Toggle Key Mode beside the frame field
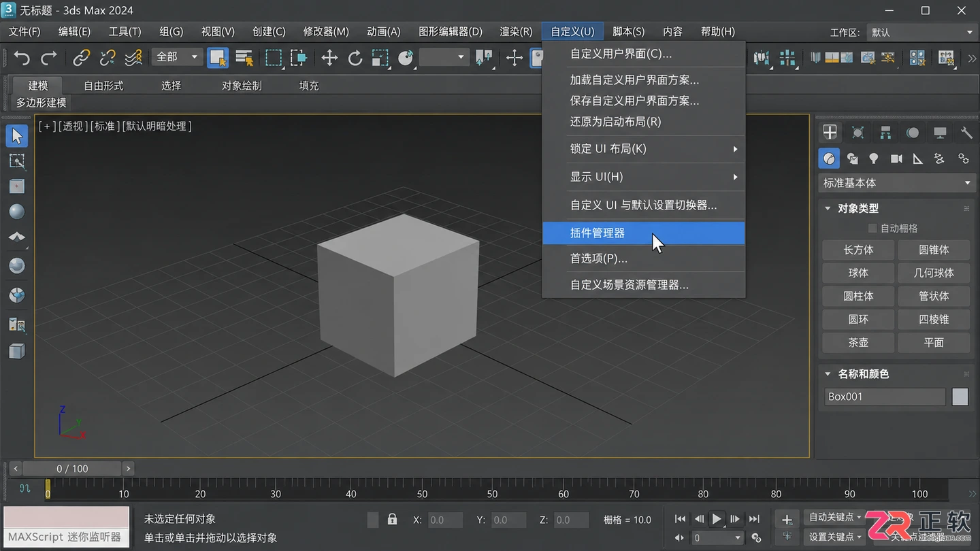980x551 pixels. [679, 538]
